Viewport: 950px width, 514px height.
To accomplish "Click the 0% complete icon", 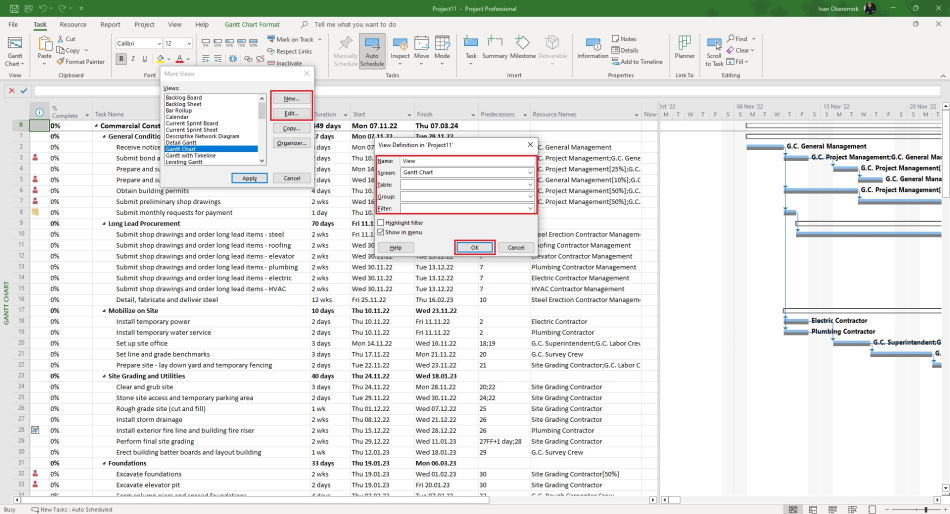I will pos(206,43).
